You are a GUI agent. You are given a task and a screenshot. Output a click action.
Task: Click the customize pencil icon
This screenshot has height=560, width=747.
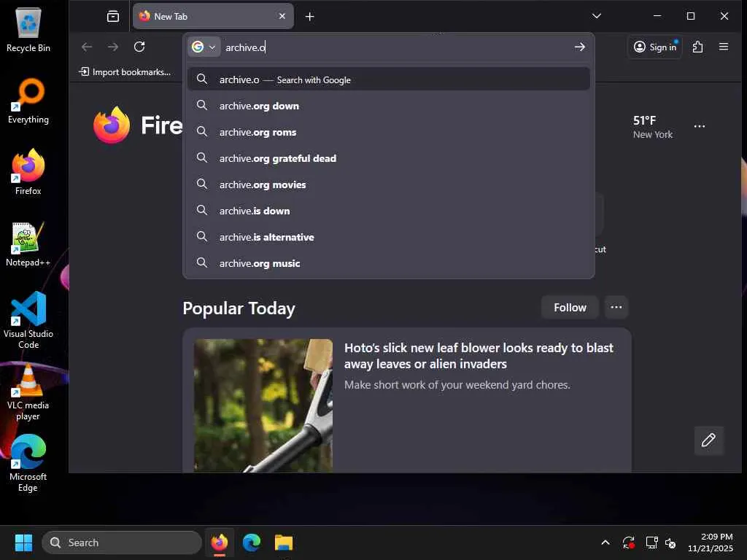[x=708, y=440]
